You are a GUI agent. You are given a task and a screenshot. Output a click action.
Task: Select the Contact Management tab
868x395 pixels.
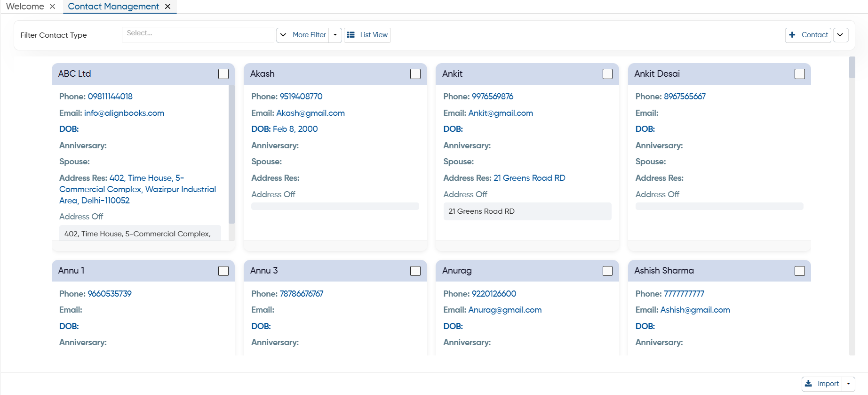point(113,7)
